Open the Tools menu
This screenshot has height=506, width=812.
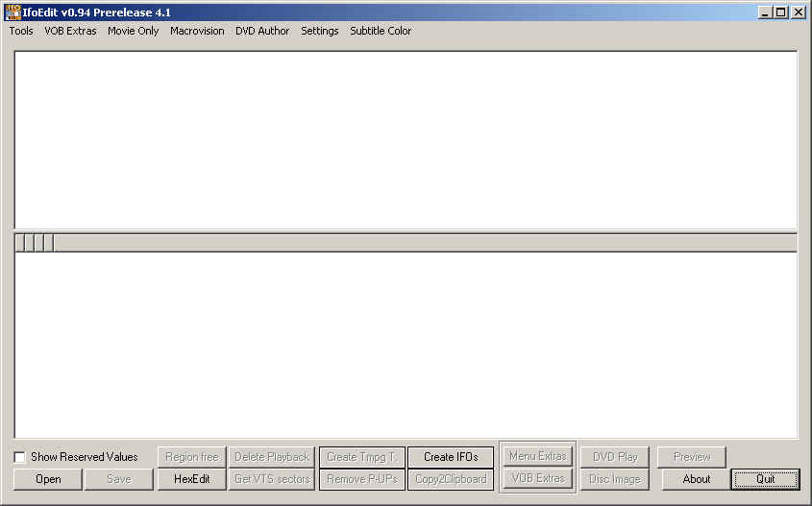click(21, 31)
